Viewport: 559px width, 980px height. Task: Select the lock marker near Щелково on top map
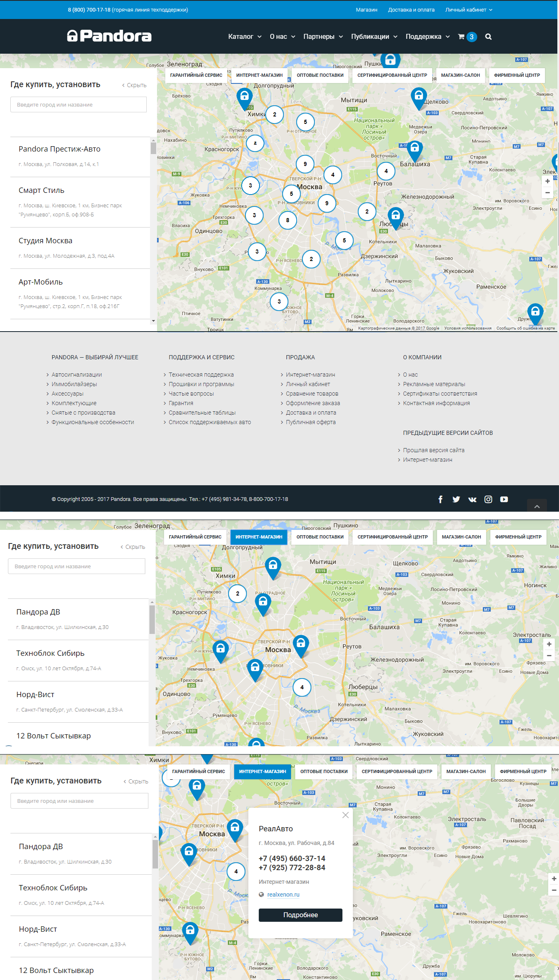tap(419, 98)
